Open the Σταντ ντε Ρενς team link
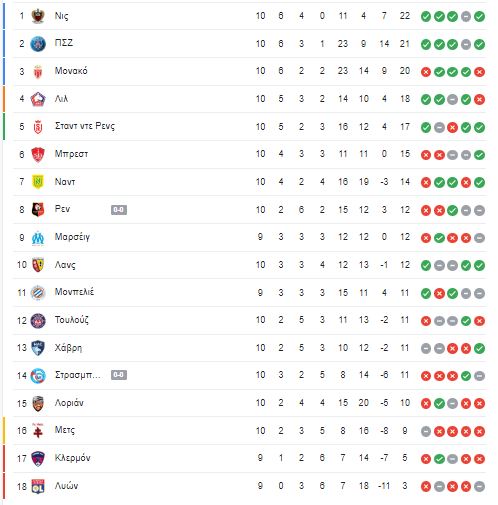Image resolution: width=498 pixels, height=505 pixels. point(85,126)
